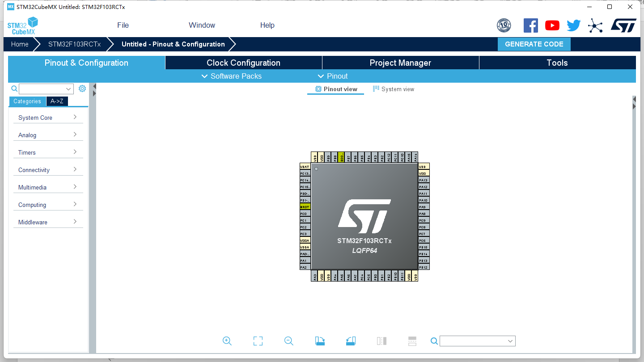The image size is (644, 362).
Task: Expand the Middleware category
Action: point(48,222)
